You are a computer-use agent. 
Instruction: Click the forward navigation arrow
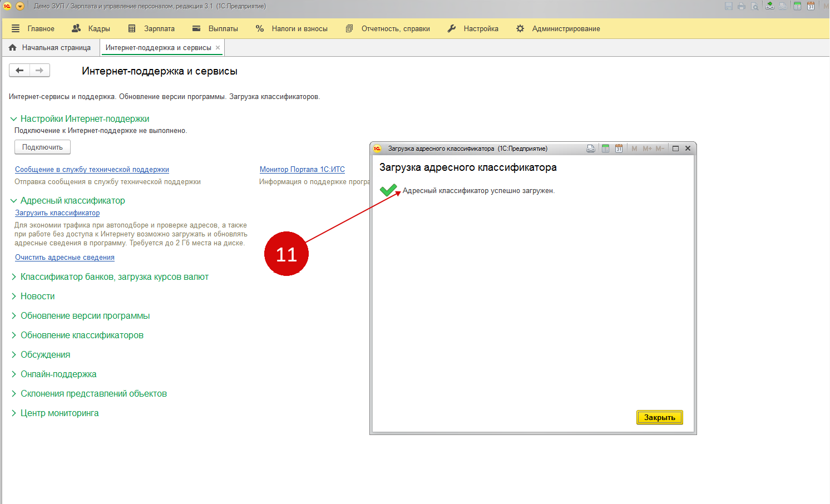39,70
